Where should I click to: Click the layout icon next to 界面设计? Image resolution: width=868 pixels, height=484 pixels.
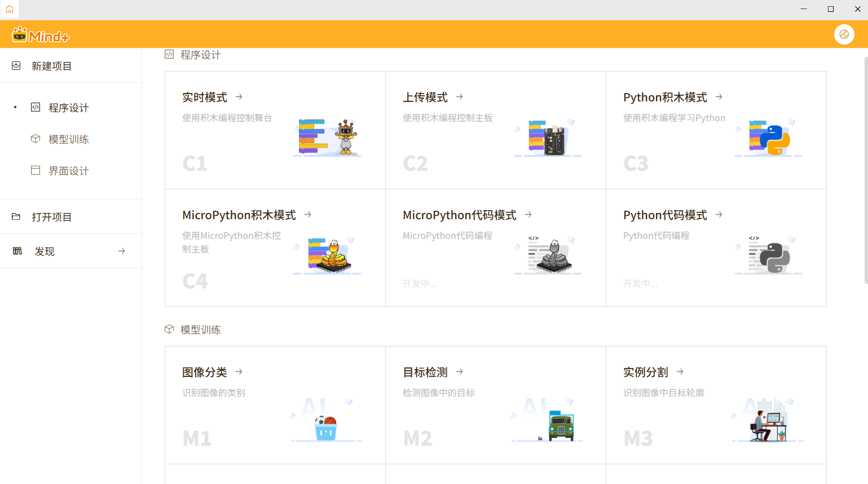click(35, 170)
